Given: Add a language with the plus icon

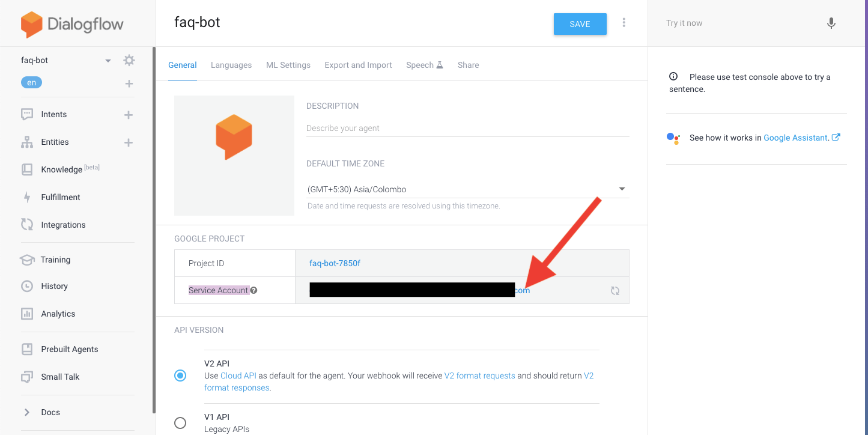Looking at the screenshot, I should [129, 84].
